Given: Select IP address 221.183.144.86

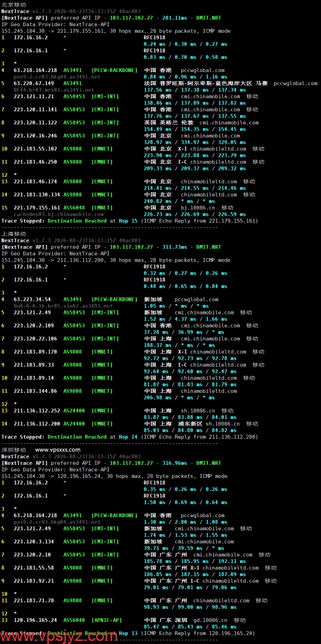Looking at the screenshot, I should pos(35,391).
